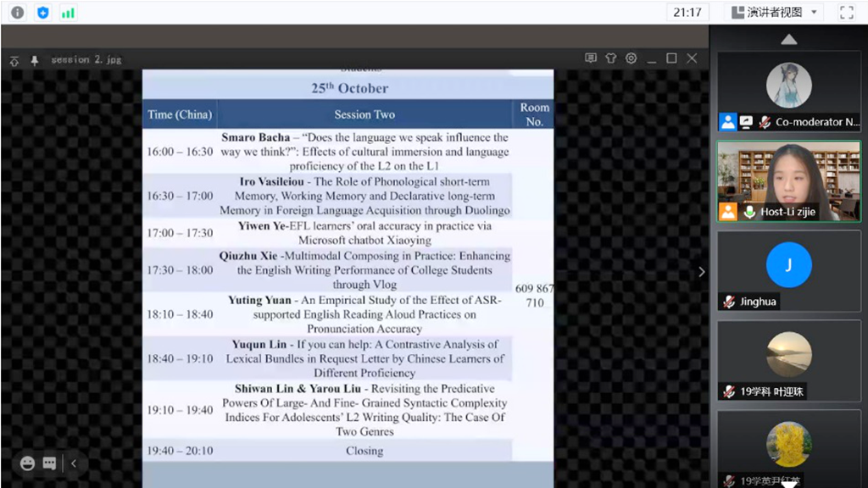Toggle the pin icon beside session 2.jpg
The width and height of the screenshot is (868, 488).
(34, 60)
